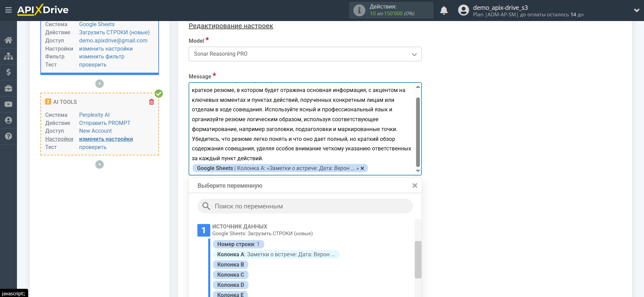Click the variable search magnifier icon

click(x=206, y=206)
